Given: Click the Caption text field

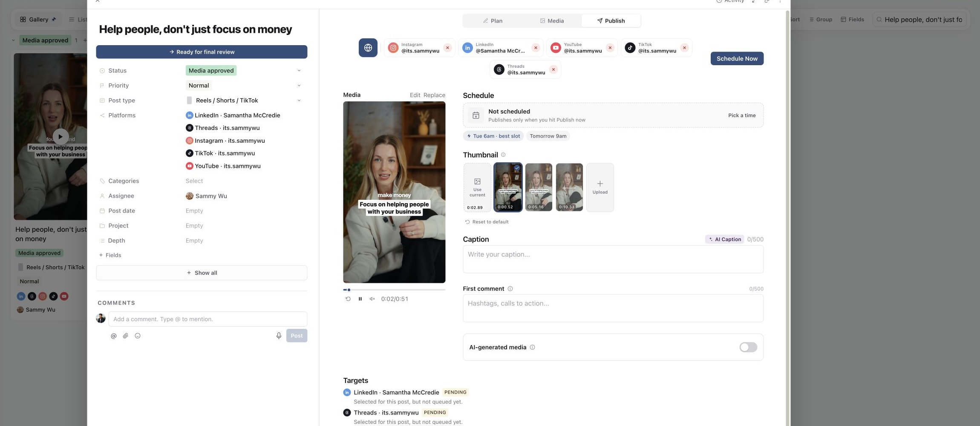Looking at the screenshot, I should [x=613, y=259].
